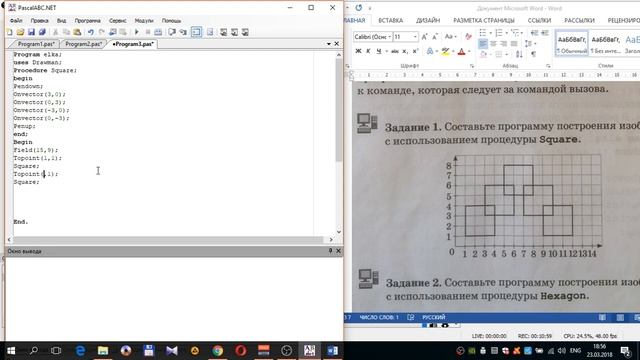Pin the output window panel

(330, 251)
